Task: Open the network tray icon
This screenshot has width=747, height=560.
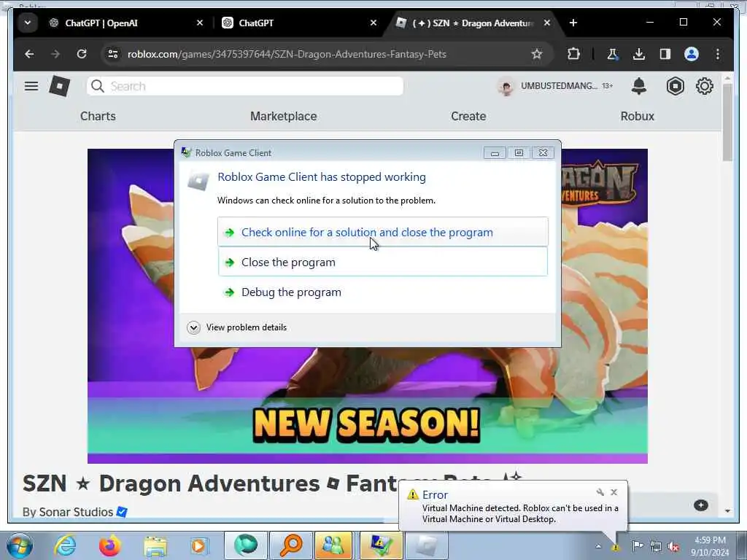Action: [x=656, y=546]
